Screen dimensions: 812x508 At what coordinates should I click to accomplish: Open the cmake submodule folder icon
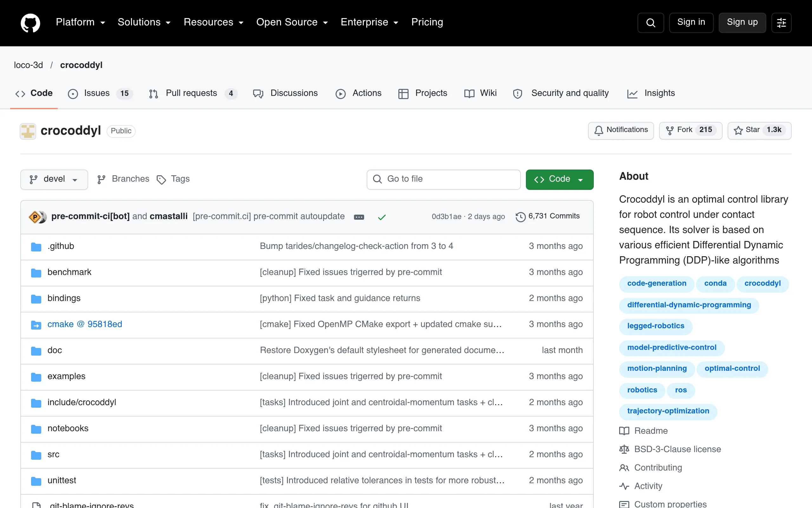pyautogui.click(x=36, y=325)
